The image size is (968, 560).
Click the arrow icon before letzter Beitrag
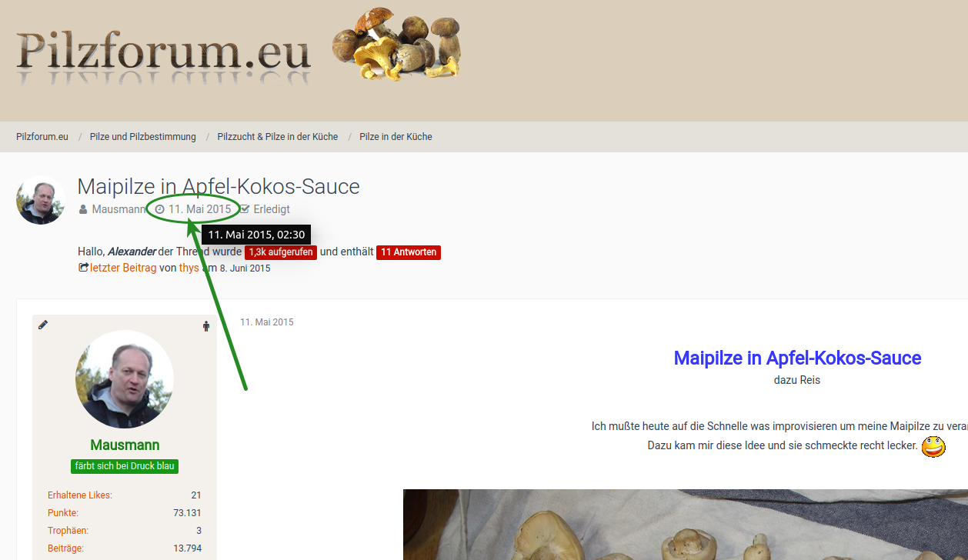83,268
